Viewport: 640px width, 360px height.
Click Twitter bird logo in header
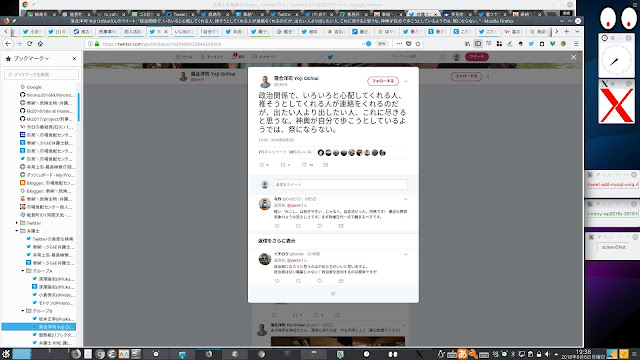330,57
